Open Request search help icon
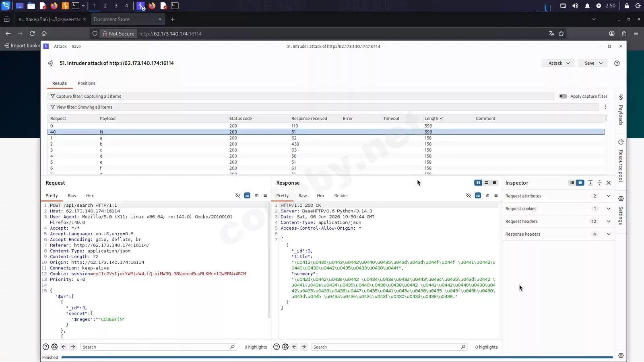 (x=45, y=347)
